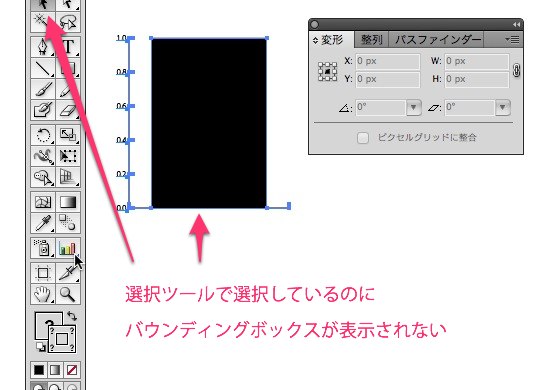Select the Scale tool

tap(68, 135)
